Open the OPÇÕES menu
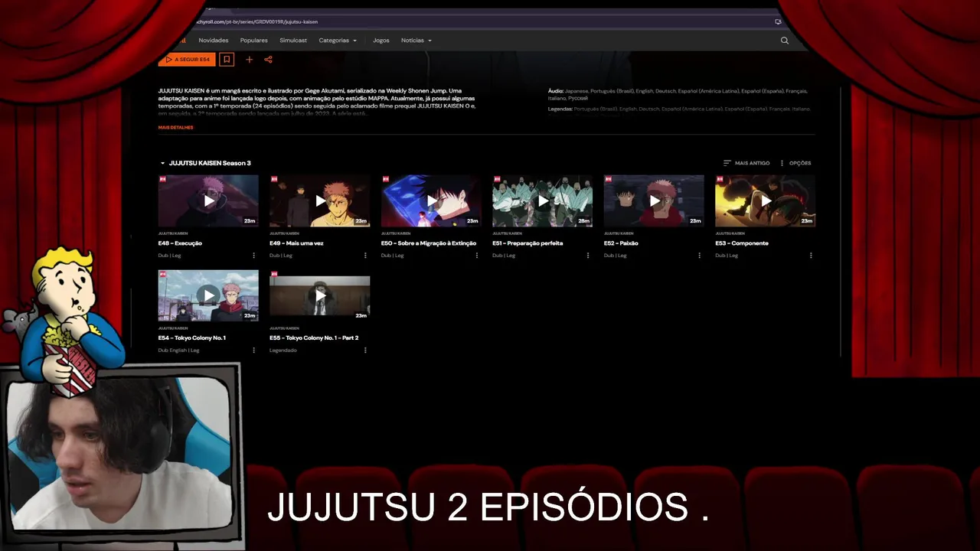This screenshot has height=551, width=980. [x=795, y=163]
